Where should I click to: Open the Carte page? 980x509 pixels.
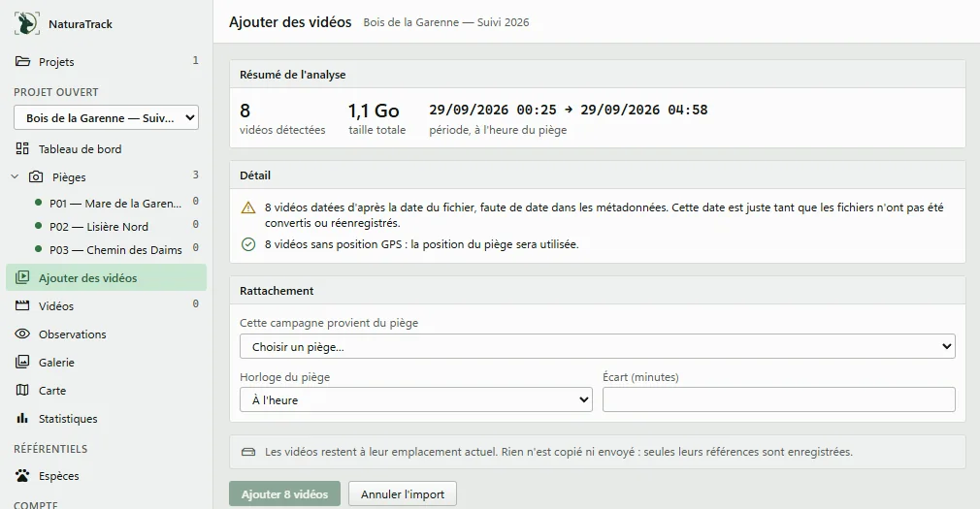pyautogui.click(x=107, y=390)
